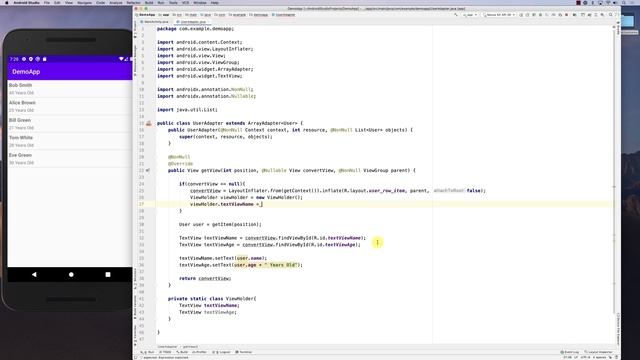
Task: Open the Tools menu
Action: (173, 2)
